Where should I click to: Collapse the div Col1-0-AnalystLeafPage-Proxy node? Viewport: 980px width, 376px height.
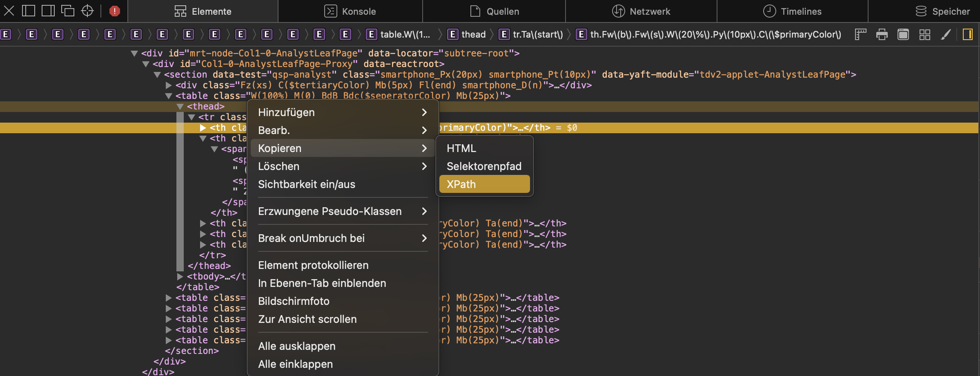click(145, 64)
